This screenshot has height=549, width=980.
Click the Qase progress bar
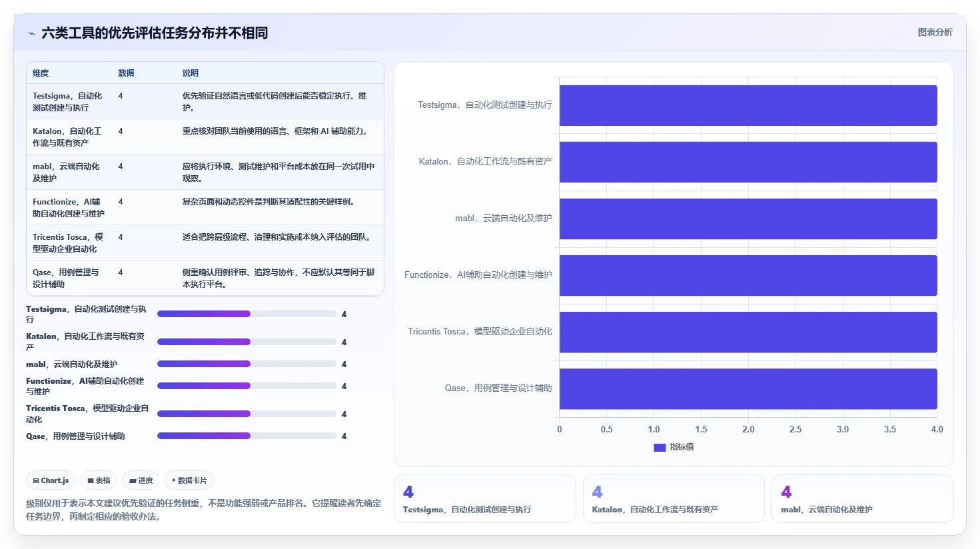coord(246,436)
